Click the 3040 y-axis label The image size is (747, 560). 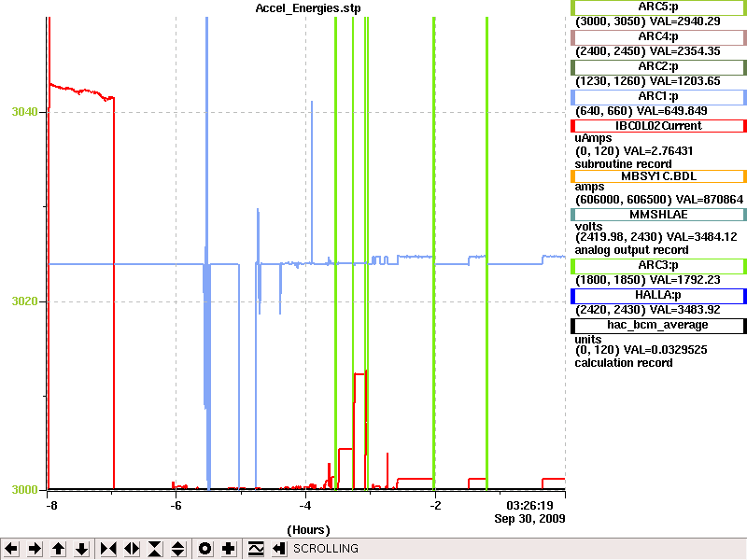tap(24, 112)
